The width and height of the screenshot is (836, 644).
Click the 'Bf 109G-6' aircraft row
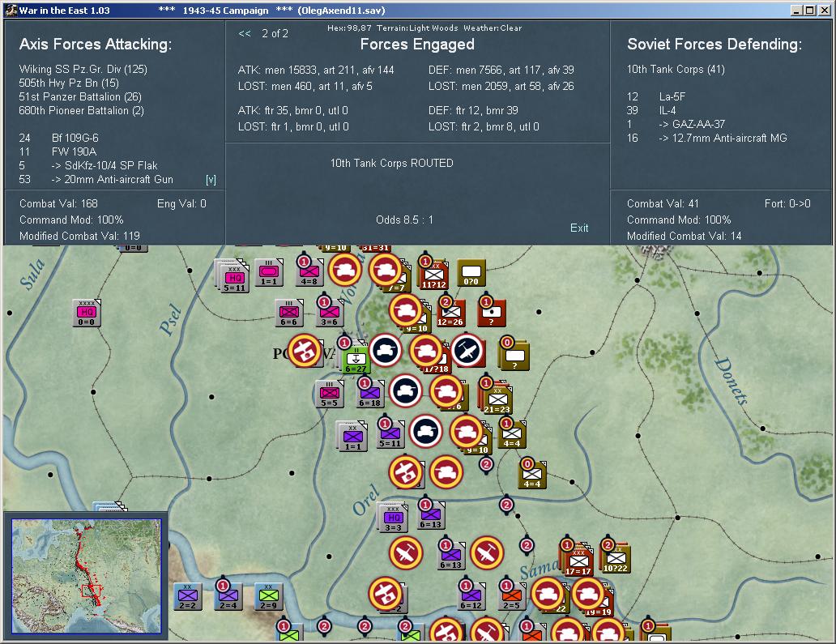click(x=58, y=138)
